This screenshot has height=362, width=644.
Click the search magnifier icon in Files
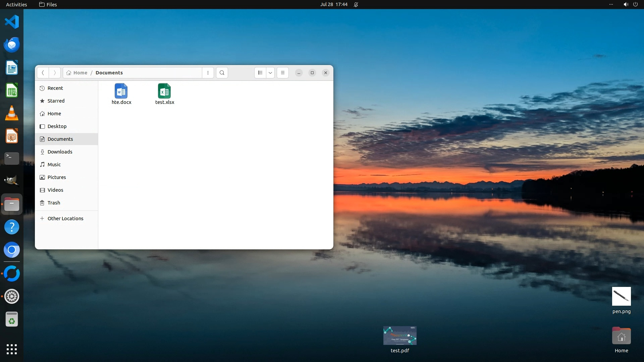[222, 73]
